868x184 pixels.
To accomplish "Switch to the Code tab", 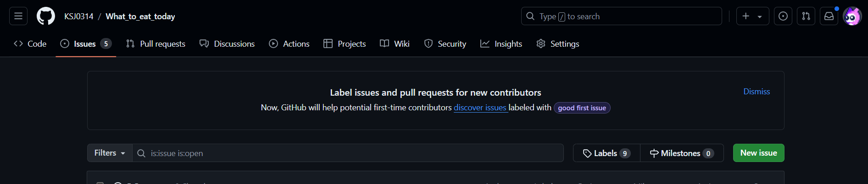I will (x=30, y=43).
